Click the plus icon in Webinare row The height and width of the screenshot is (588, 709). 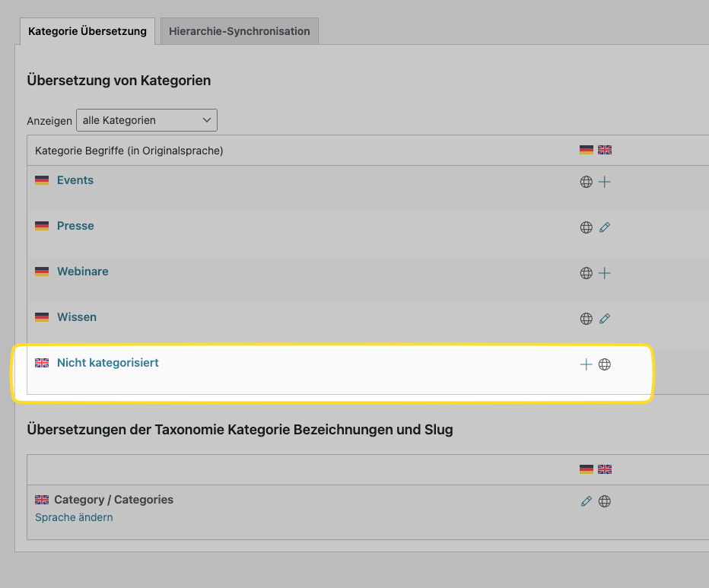coord(605,273)
